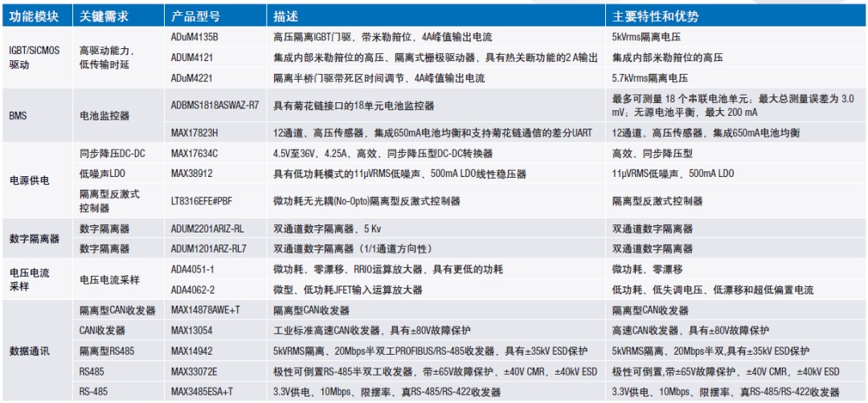This screenshot has height=403, width=868.
Task: Click the 隔离型CAN收发器 requirement cell in 关键需求 column
Action: click(x=117, y=310)
